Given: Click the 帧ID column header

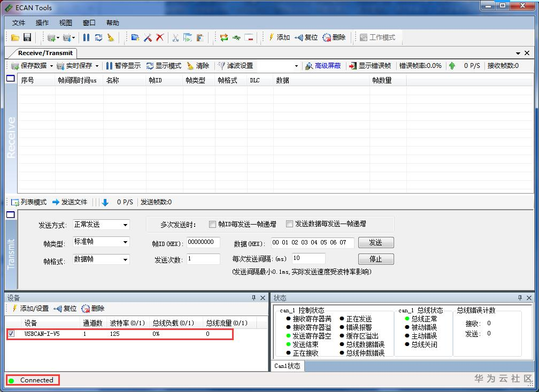Looking at the screenshot, I should point(164,80).
